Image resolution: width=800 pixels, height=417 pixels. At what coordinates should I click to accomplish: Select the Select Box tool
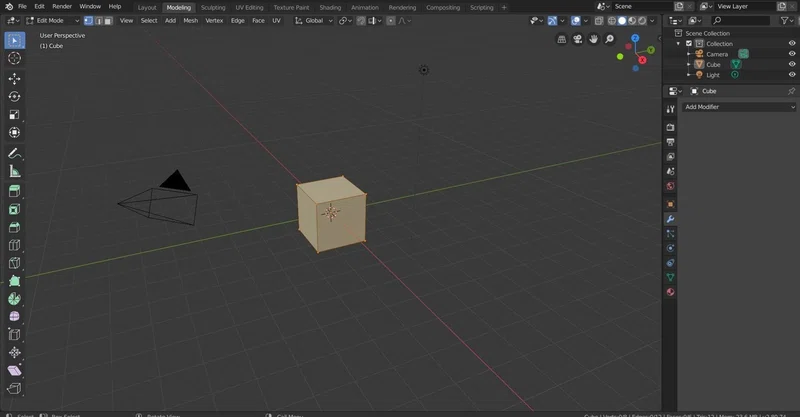pyautogui.click(x=14, y=40)
